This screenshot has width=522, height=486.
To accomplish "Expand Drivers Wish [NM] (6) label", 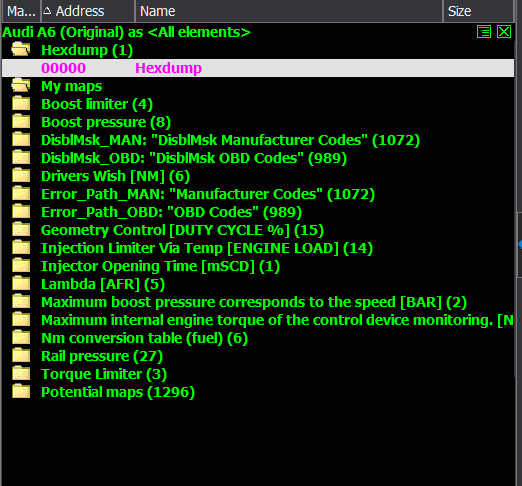I will pyautogui.click(x=115, y=176).
